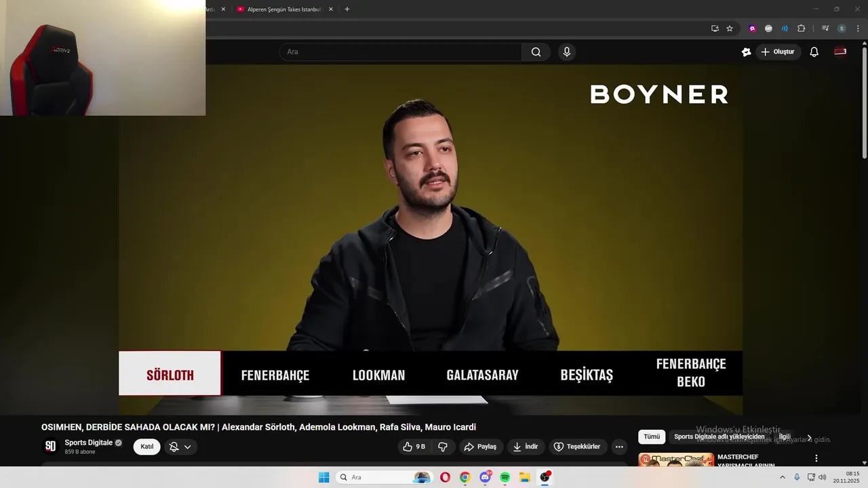Open Spotify from the taskbar
The width and height of the screenshot is (868, 488).
pyautogui.click(x=505, y=477)
